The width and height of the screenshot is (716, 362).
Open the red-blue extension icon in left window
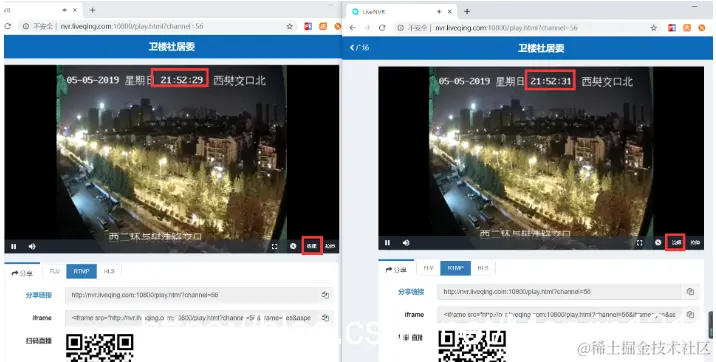308,26
